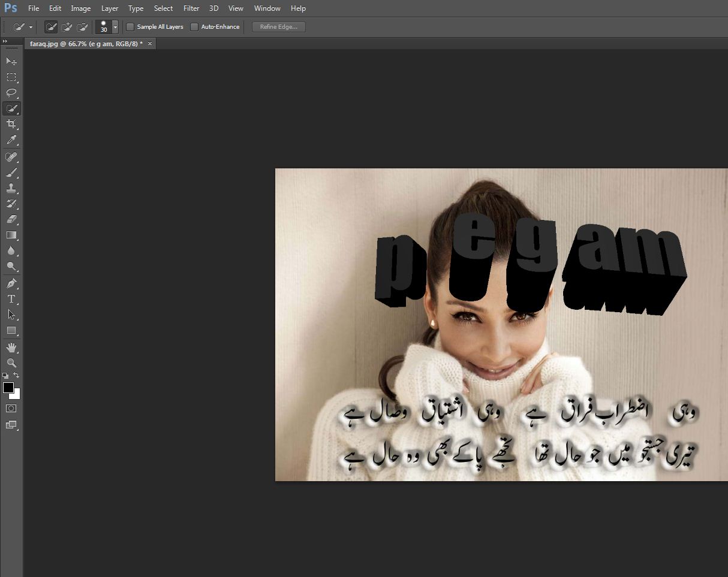Screen dimensions: 728x577
Task: Select the Hand tool
Action: pyautogui.click(x=11, y=348)
